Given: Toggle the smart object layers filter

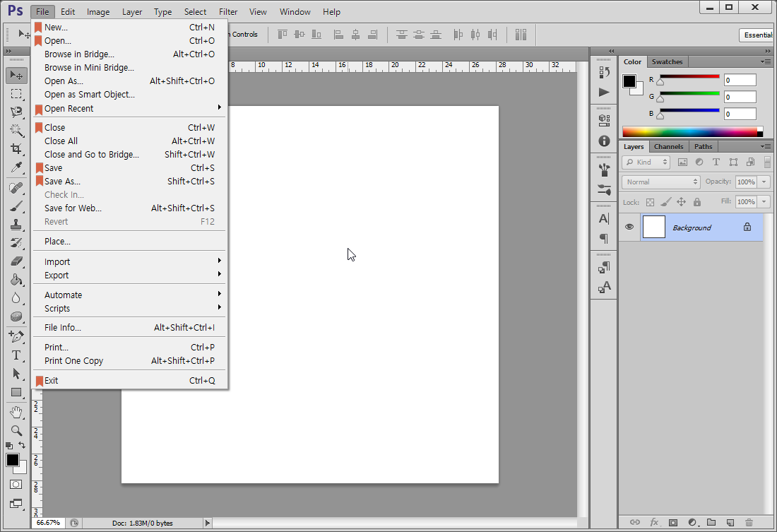Looking at the screenshot, I should click(x=751, y=162).
